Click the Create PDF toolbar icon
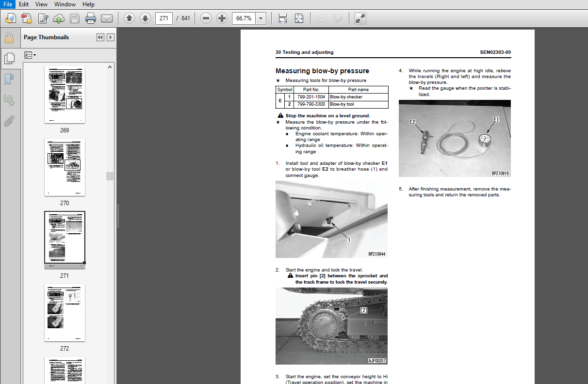 click(x=11, y=19)
